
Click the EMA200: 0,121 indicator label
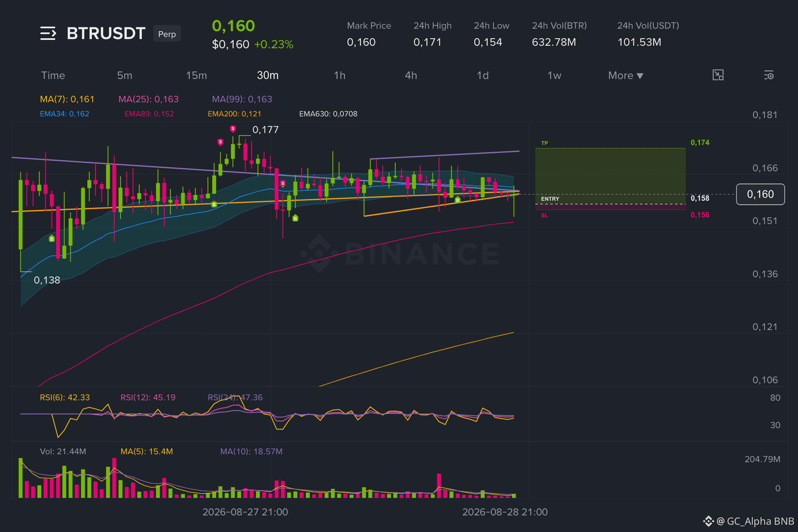(x=234, y=114)
